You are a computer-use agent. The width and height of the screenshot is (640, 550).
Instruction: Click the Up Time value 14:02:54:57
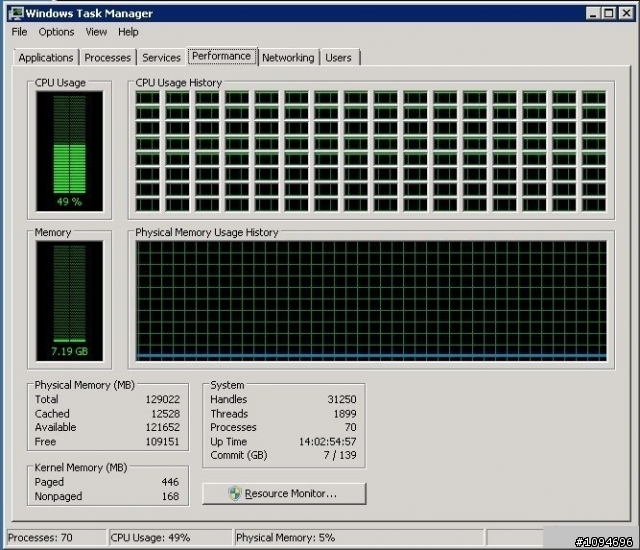[x=328, y=441]
